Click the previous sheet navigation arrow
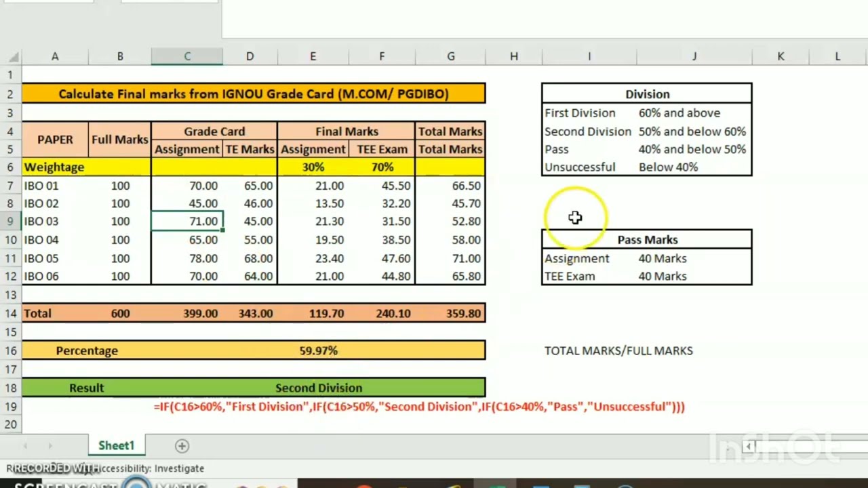 click(25, 446)
